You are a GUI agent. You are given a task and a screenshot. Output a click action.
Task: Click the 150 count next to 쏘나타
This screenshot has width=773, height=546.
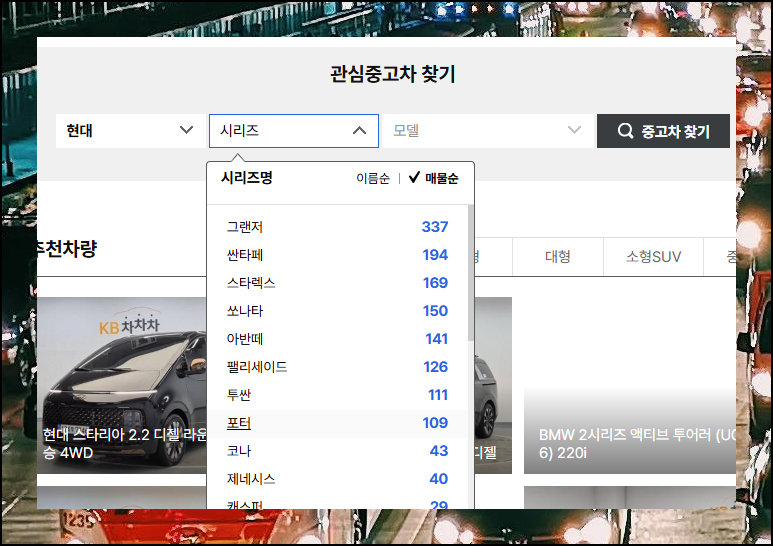click(435, 311)
